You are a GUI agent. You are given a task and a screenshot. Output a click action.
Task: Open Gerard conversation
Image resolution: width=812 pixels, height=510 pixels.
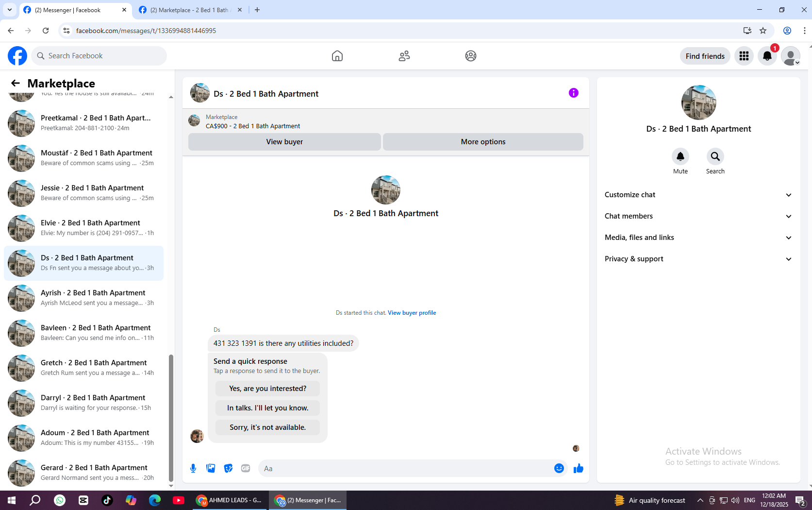84,473
